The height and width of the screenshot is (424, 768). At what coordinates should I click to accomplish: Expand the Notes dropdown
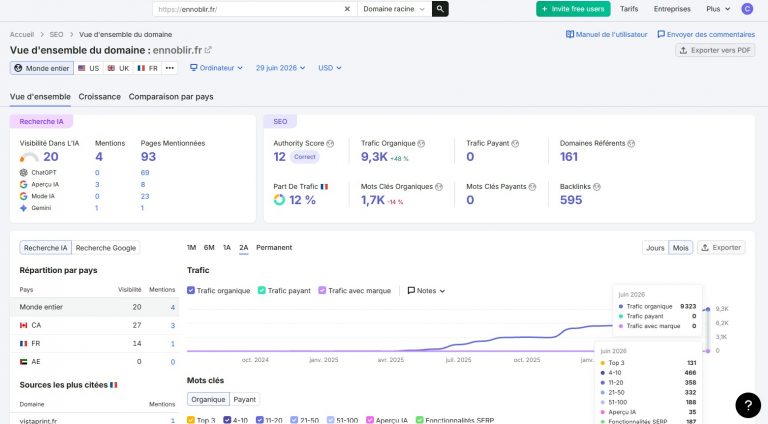pyautogui.click(x=426, y=290)
